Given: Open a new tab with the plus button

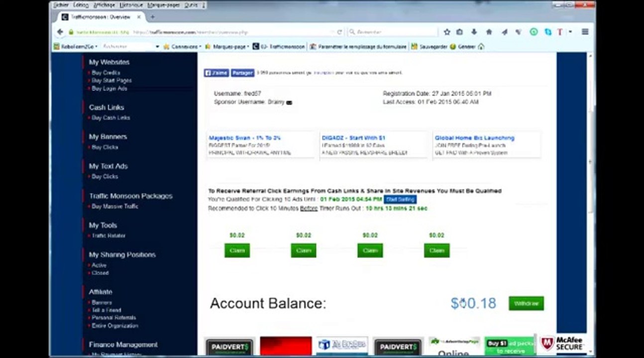Looking at the screenshot, I should [x=152, y=16].
